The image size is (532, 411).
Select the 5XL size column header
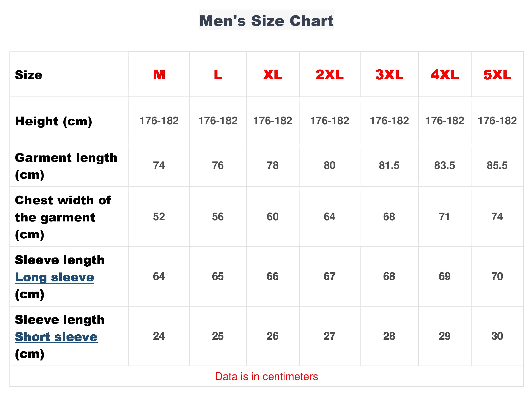pyautogui.click(x=497, y=75)
